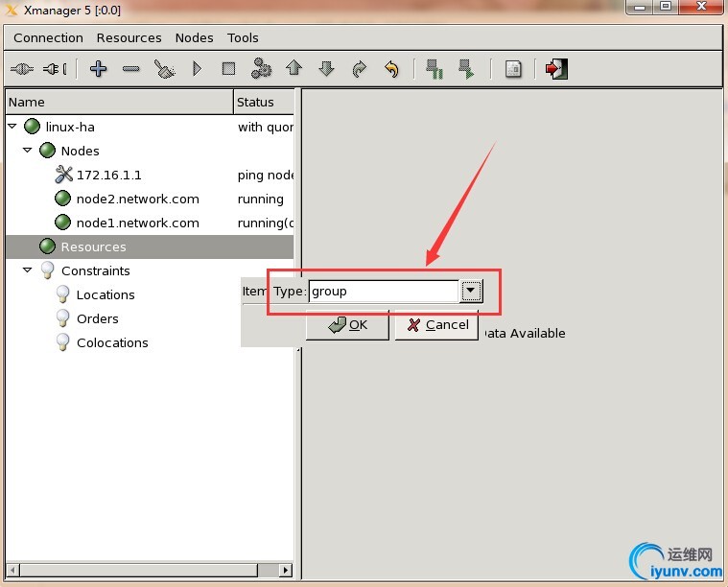The height and width of the screenshot is (587, 728).
Task: Click the yellow undo migration arrow icon
Action: 392,69
